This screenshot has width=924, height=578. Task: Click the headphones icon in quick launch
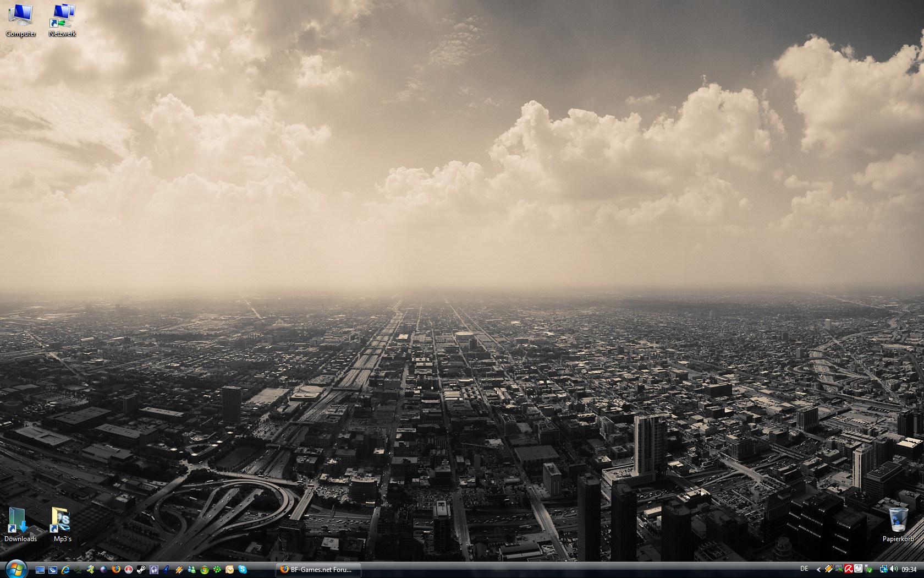tap(154, 570)
